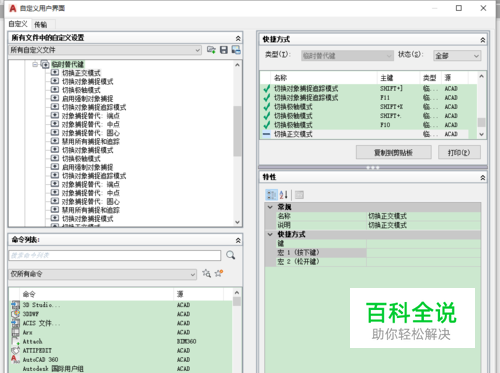
Task: Click the shortcuts table scrollbar down arrow
Action: tap(481, 134)
